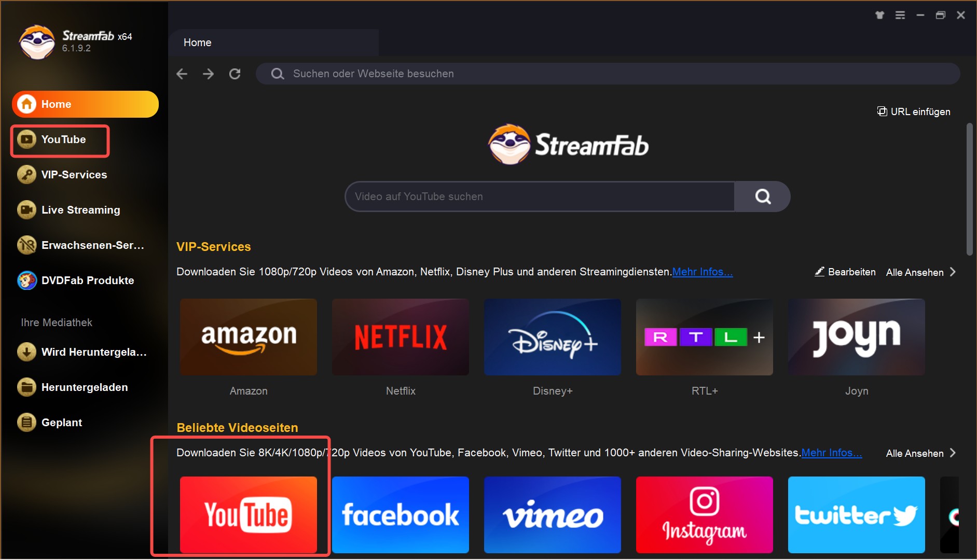Submit YouTube search with magnifier button
This screenshot has height=560, width=977.
(x=762, y=197)
